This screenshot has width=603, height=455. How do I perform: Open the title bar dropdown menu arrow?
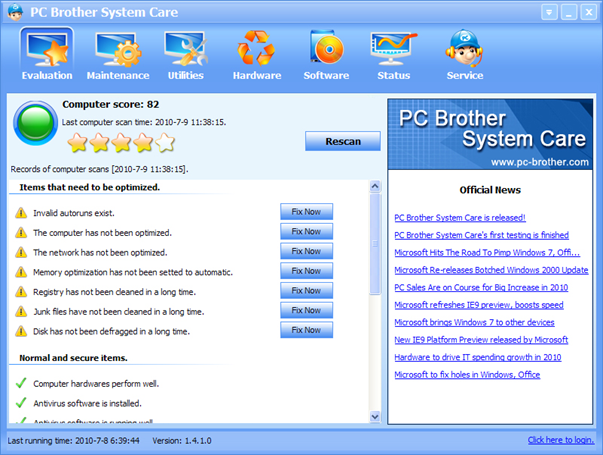pos(550,12)
